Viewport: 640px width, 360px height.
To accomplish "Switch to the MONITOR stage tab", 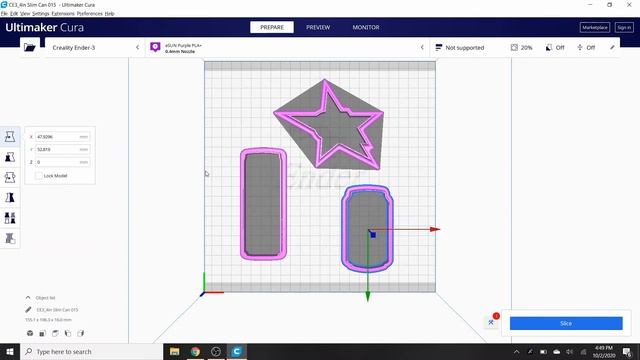I will click(x=366, y=27).
